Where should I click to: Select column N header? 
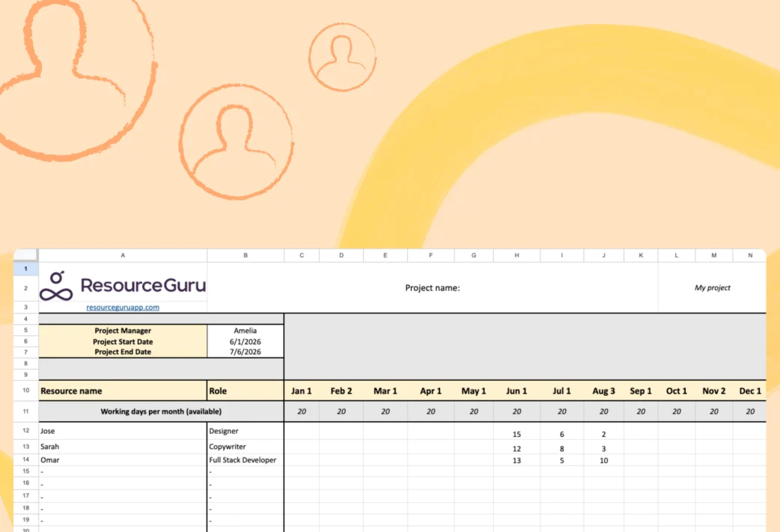(x=749, y=255)
